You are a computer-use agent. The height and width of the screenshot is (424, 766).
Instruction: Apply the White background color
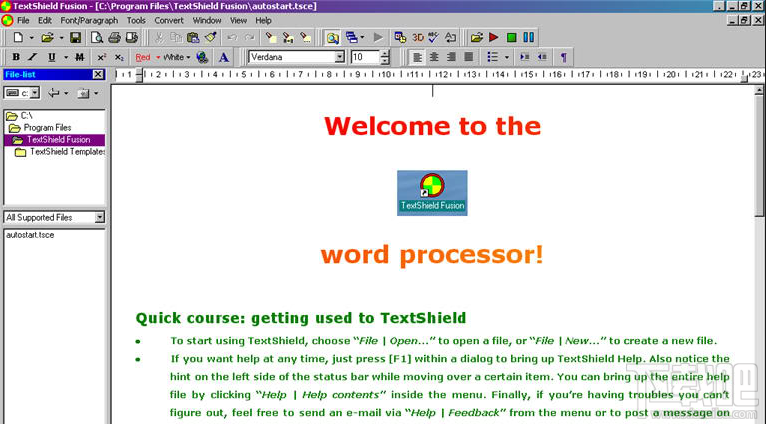pos(173,57)
